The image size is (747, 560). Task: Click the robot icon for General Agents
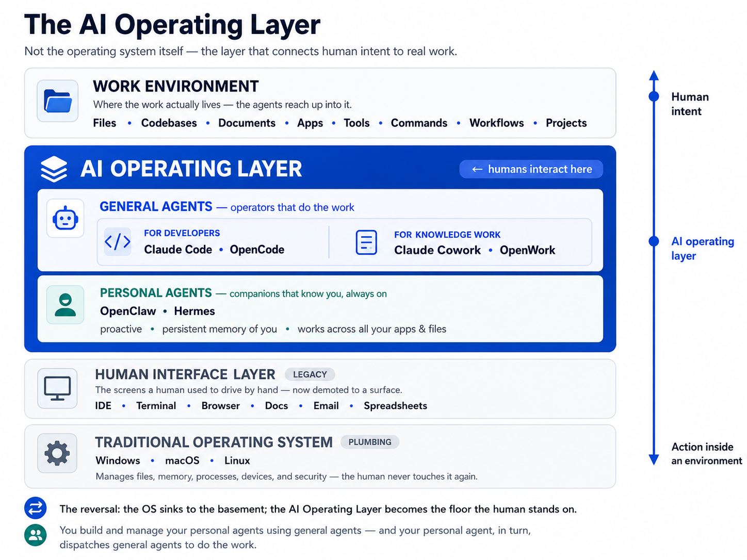pos(66,219)
